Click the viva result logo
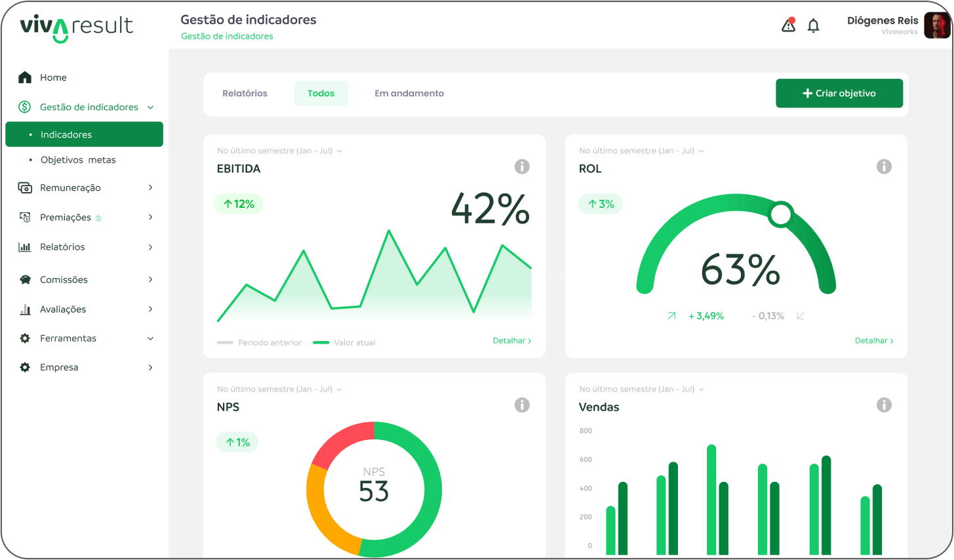The width and height of the screenshot is (954, 560). [76, 28]
